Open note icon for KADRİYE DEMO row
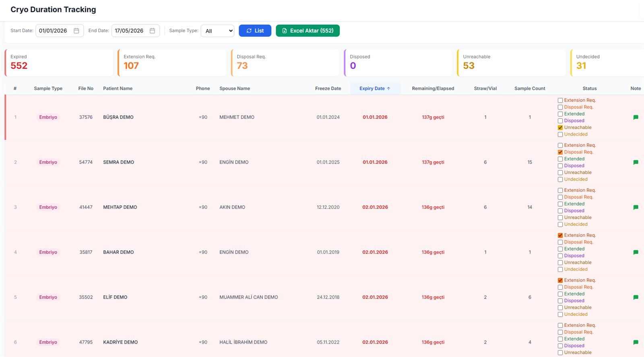The width and height of the screenshot is (644, 357). tap(636, 342)
